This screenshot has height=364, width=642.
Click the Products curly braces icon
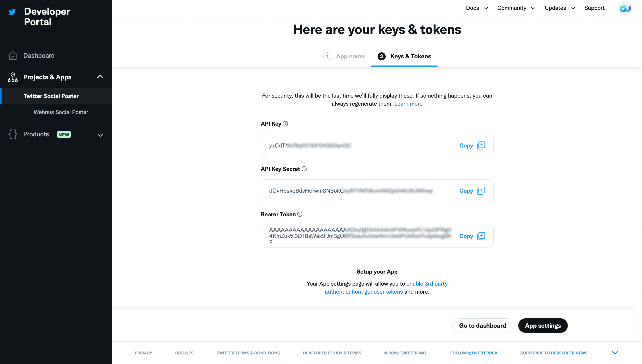click(13, 134)
